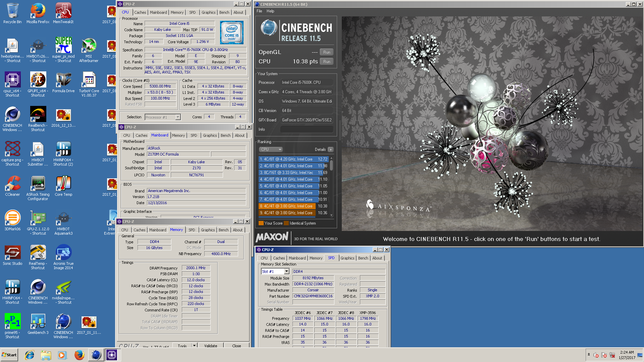
Task: Open nvidiaInspector shortcut icon
Action: [63, 292]
